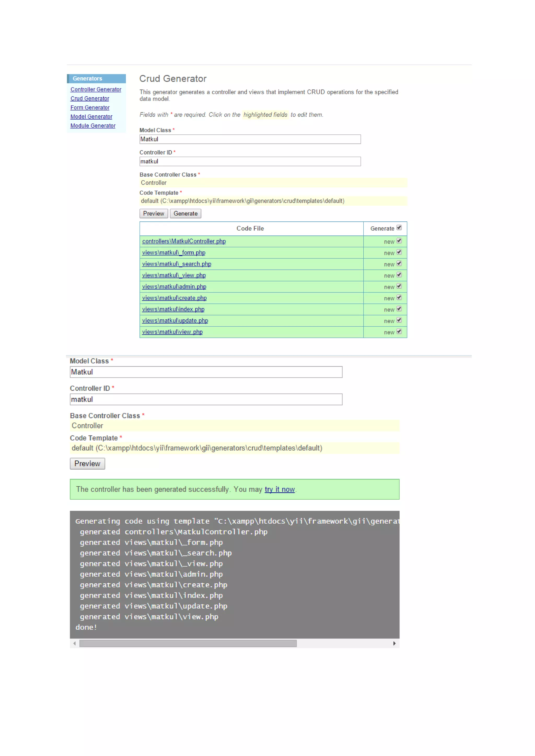This screenshot has height=756, width=535.
Task: Click the Generate button
Action: [185, 213]
